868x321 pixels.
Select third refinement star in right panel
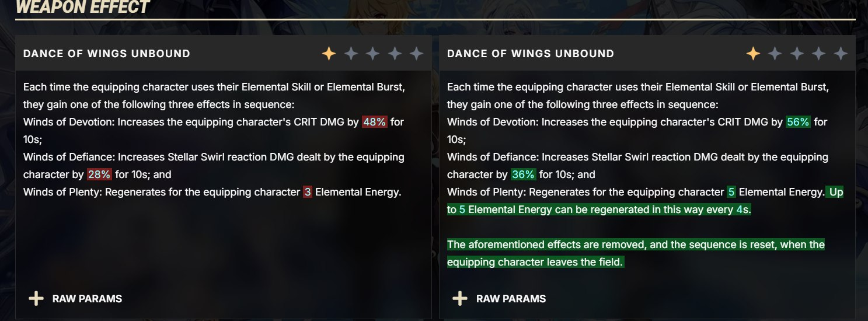[x=797, y=54]
